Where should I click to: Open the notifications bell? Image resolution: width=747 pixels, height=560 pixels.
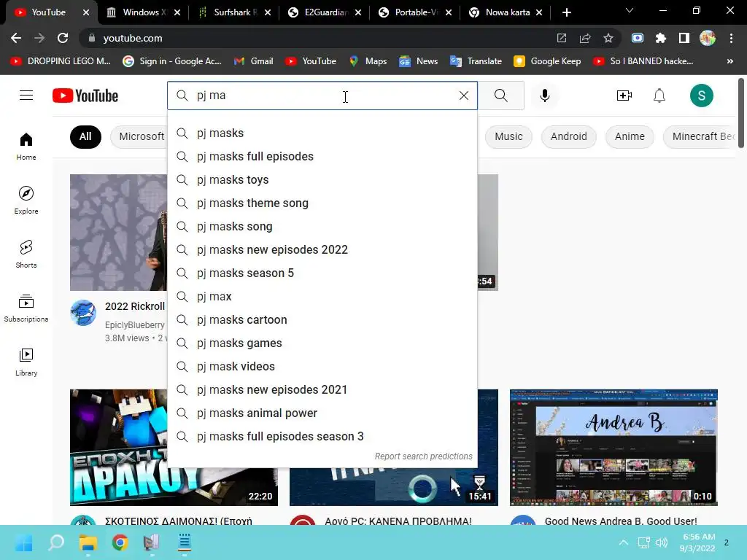click(x=659, y=96)
